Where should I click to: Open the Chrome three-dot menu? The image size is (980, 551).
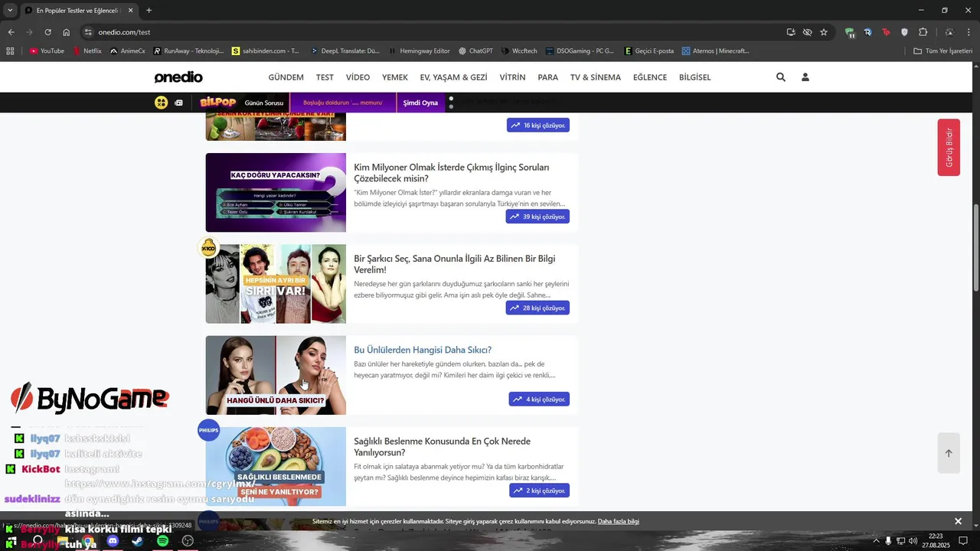[969, 32]
